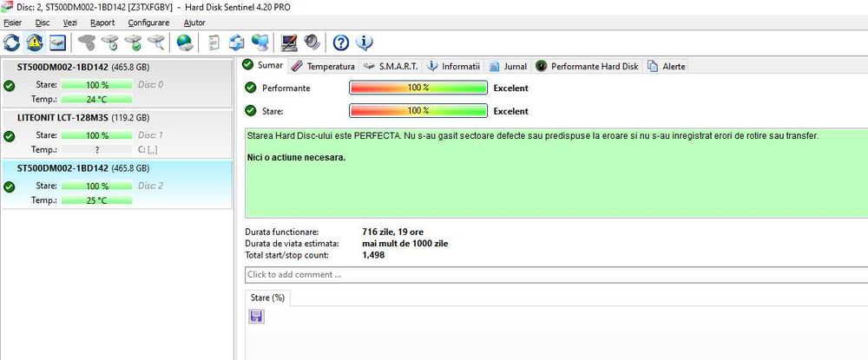Switch to the Temperatura tab

tap(323, 66)
